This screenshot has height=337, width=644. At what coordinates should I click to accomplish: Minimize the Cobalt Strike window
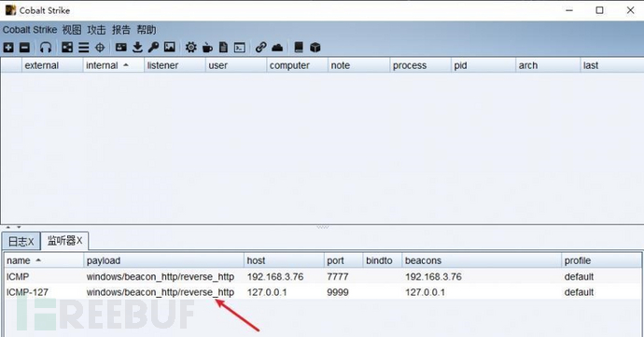click(568, 10)
